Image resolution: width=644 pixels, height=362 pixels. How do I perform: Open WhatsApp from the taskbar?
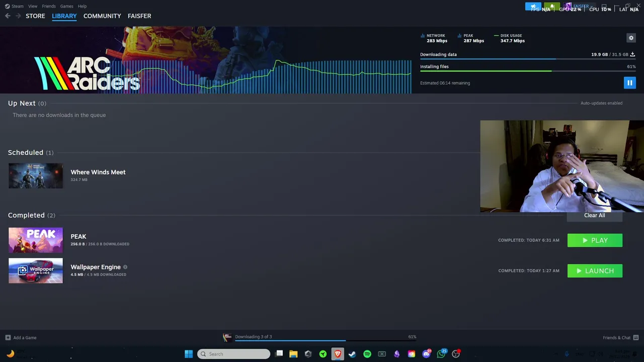(441, 354)
